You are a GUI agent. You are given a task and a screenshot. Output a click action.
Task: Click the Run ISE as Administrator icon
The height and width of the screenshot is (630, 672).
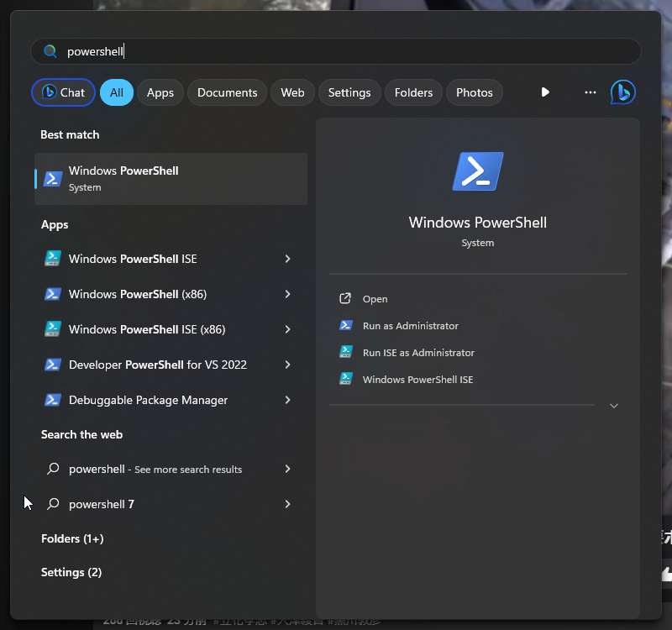[x=346, y=352]
